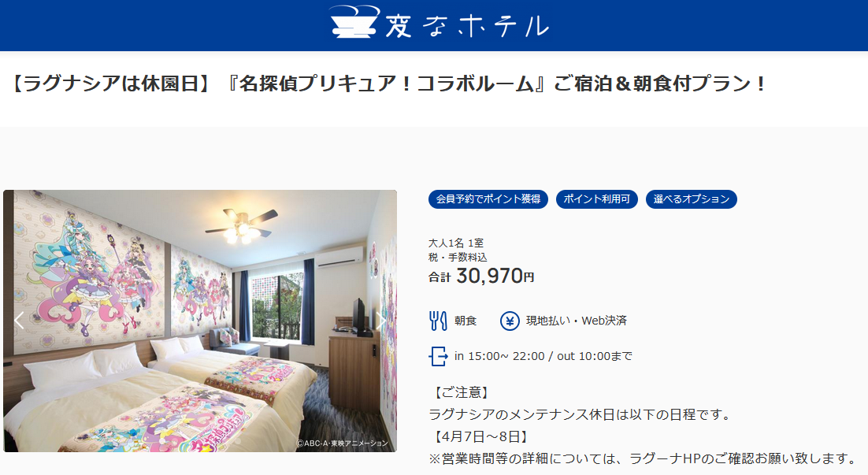
Task: Click the 30,970円 total price
Action: click(x=495, y=276)
